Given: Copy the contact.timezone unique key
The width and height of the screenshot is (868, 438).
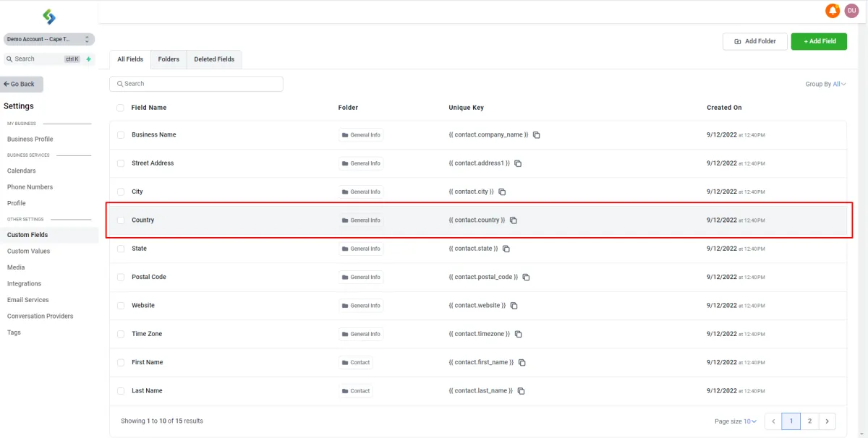Looking at the screenshot, I should [519, 334].
